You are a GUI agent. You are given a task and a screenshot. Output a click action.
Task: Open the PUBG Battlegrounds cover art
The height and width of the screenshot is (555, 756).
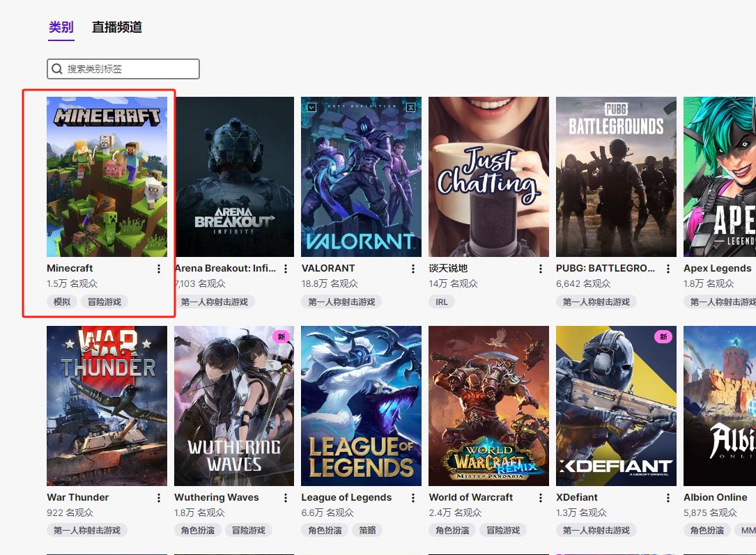[x=616, y=177]
